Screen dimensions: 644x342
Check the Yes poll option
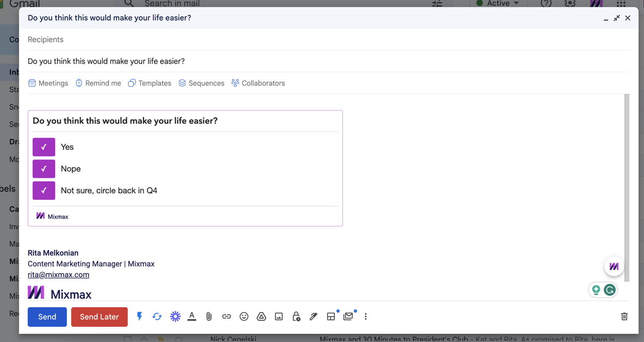[44, 147]
